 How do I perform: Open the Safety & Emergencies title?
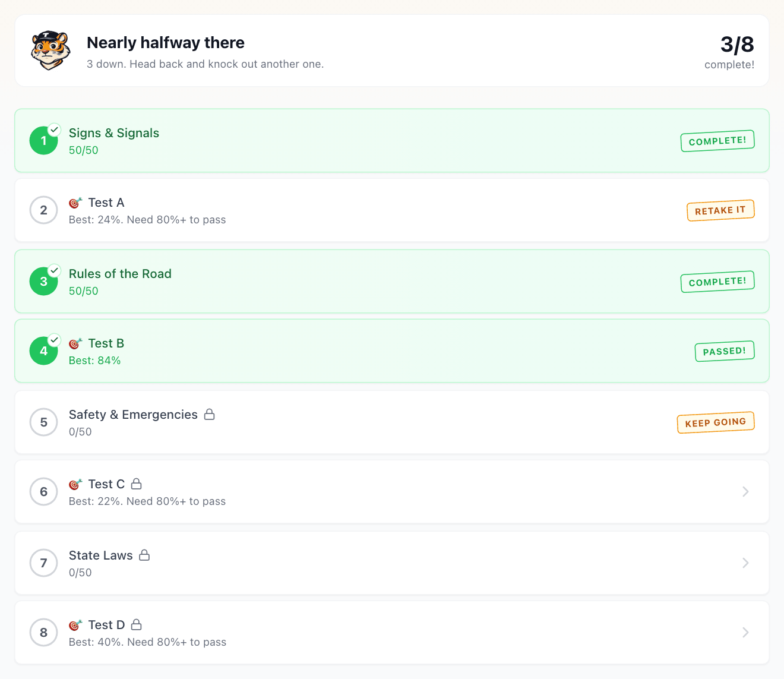pos(133,415)
